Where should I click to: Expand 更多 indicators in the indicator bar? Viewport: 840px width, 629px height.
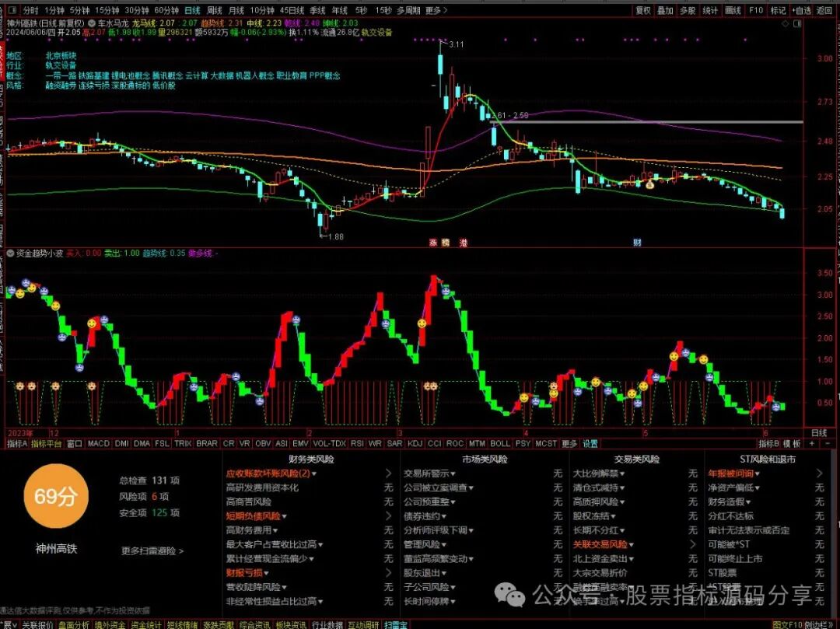[569, 443]
